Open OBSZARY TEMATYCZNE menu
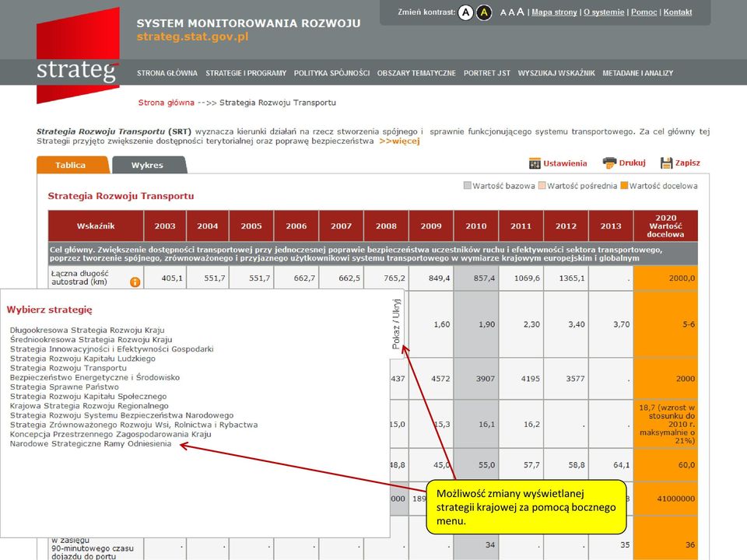This screenshot has height=560, width=747. pos(416,73)
